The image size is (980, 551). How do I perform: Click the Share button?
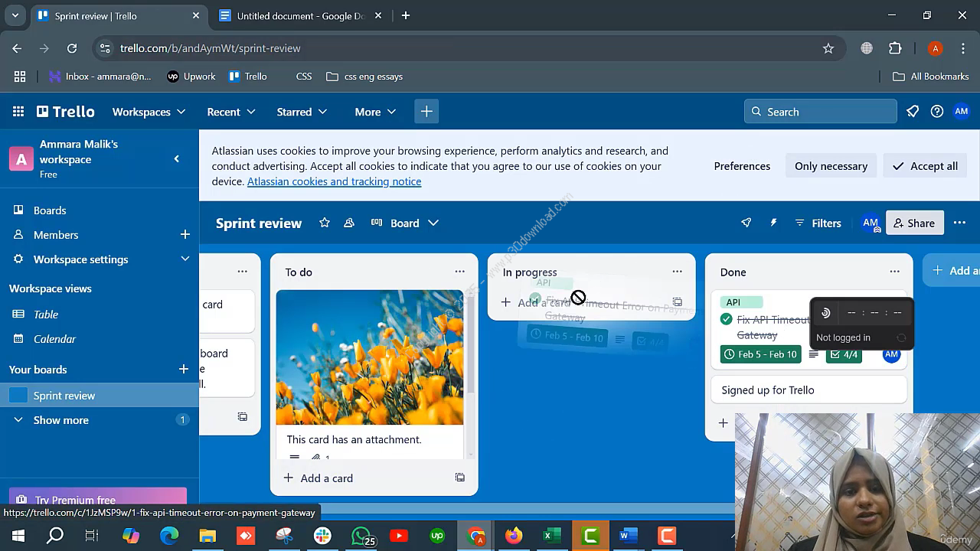[914, 223]
